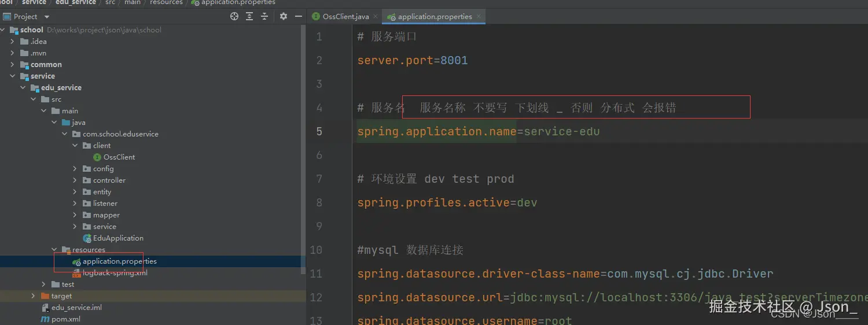This screenshot has width=868, height=325.
Task: Hide the Project tool window with the minus icon
Action: (297, 17)
